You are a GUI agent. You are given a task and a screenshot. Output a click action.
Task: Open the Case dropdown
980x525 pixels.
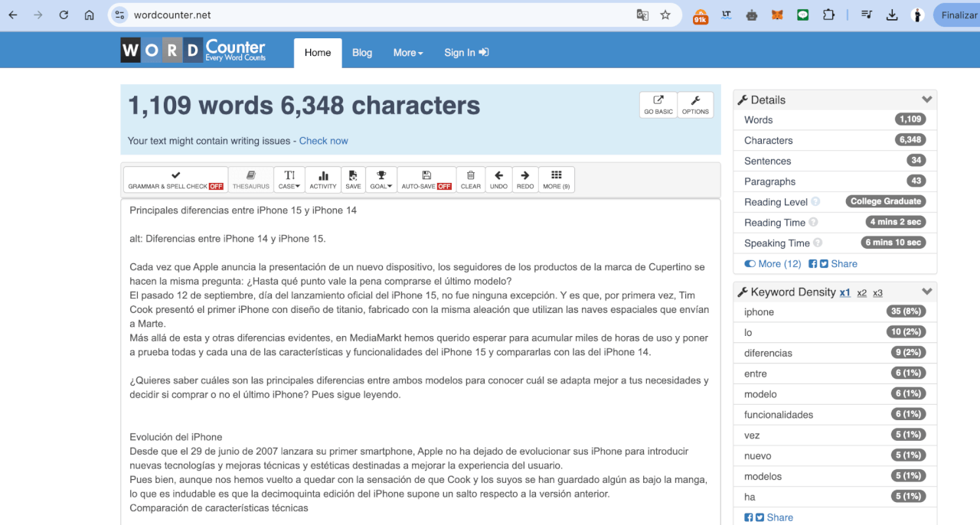pos(289,180)
